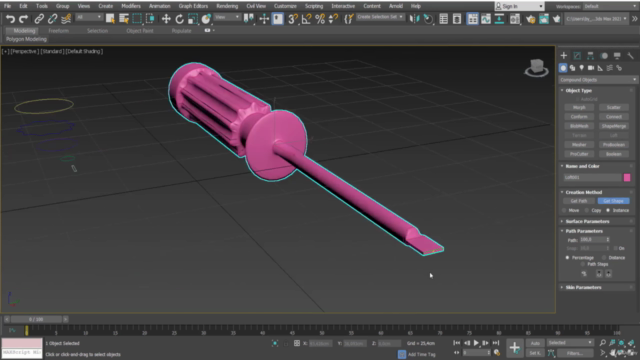Open the Curve Editor icon

(486, 19)
